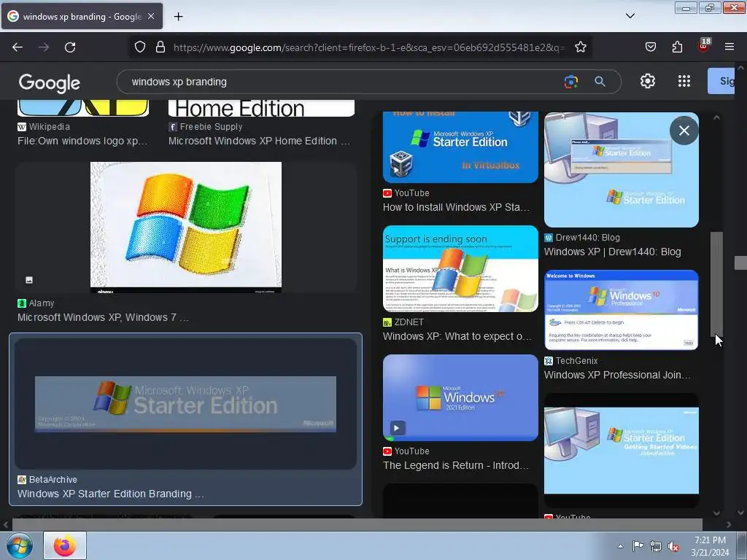This screenshot has width=747, height=560.
Task: Click the play icon on Windows 2021 Edition video
Action: tap(397, 427)
